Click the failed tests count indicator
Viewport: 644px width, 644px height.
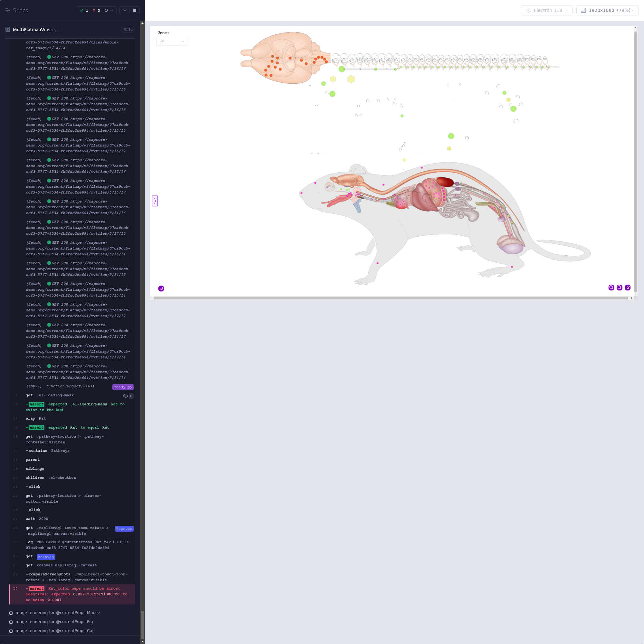pyautogui.click(x=96, y=10)
